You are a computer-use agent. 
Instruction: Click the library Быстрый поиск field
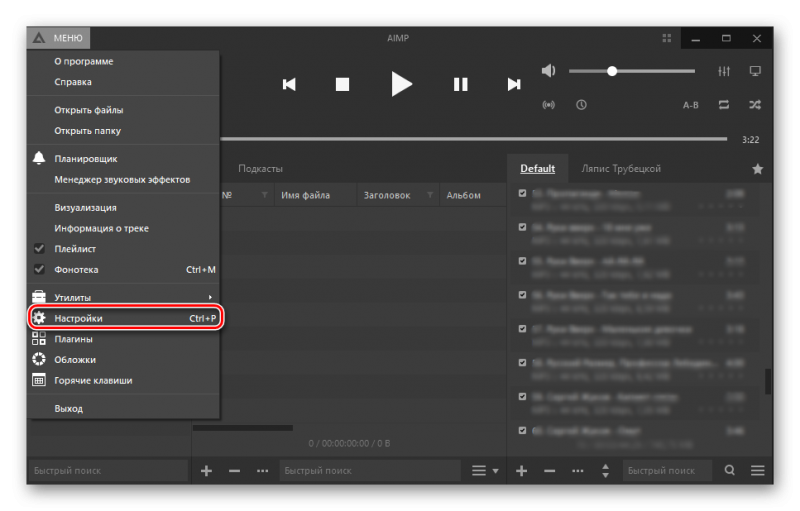tap(370, 471)
